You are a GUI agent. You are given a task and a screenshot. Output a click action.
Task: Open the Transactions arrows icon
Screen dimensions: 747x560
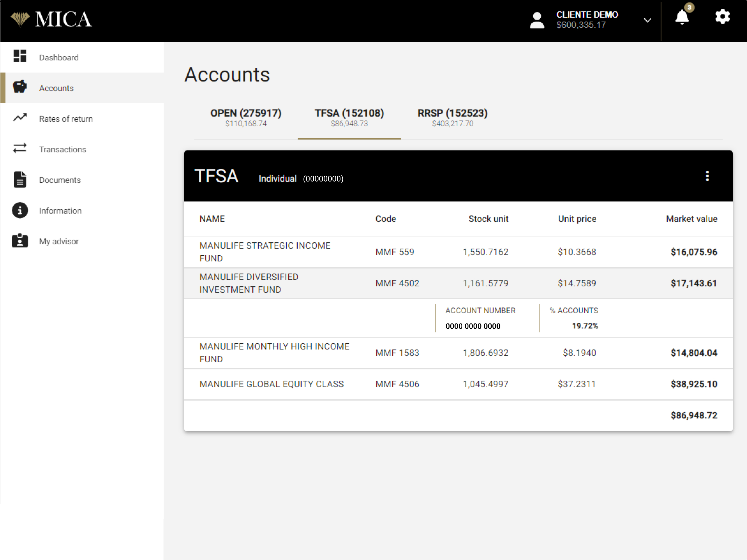tap(20, 148)
